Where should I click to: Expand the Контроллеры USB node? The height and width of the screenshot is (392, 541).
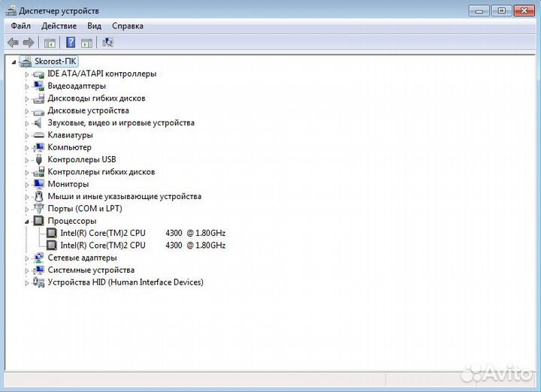(27, 160)
